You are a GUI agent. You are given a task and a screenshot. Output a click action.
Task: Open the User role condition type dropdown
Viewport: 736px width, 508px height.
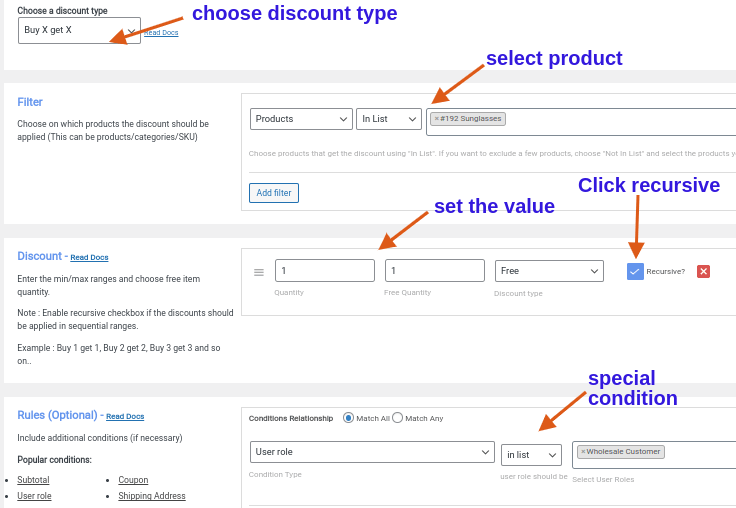coord(372,452)
